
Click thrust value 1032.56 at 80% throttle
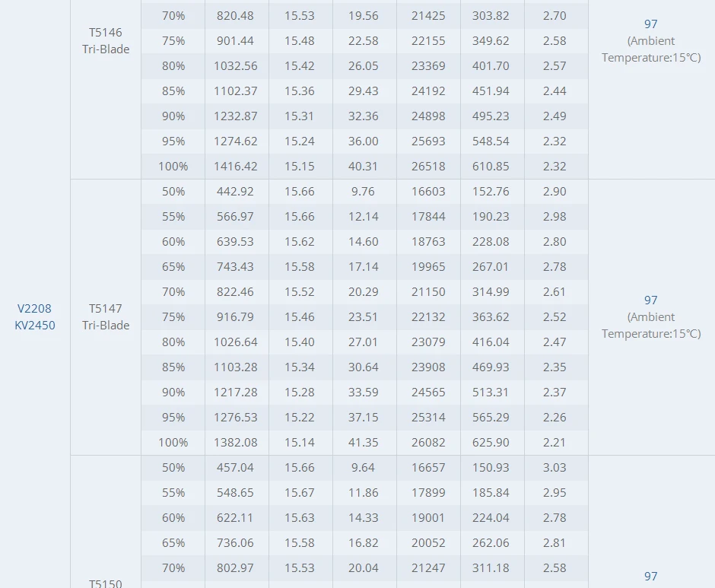click(235, 65)
